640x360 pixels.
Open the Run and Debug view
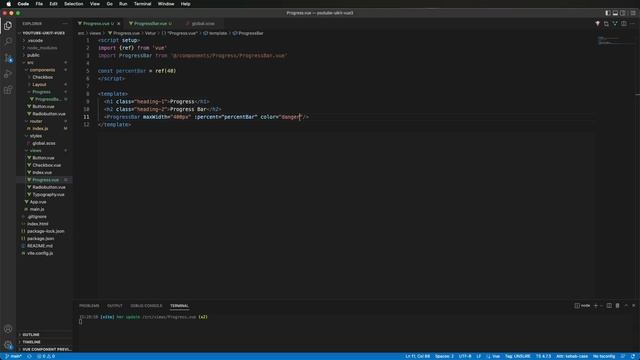(x=8, y=74)
